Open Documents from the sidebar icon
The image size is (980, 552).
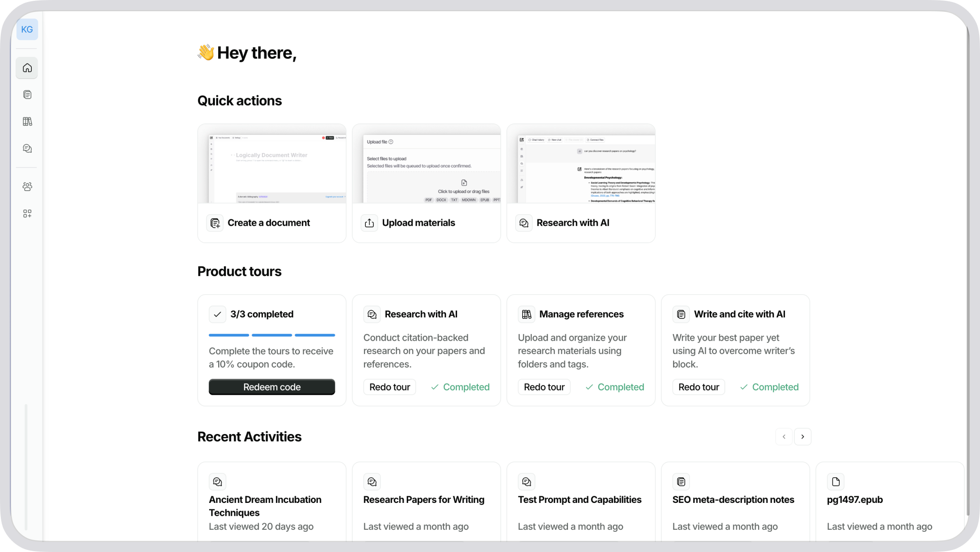click(x=27, y=95)
